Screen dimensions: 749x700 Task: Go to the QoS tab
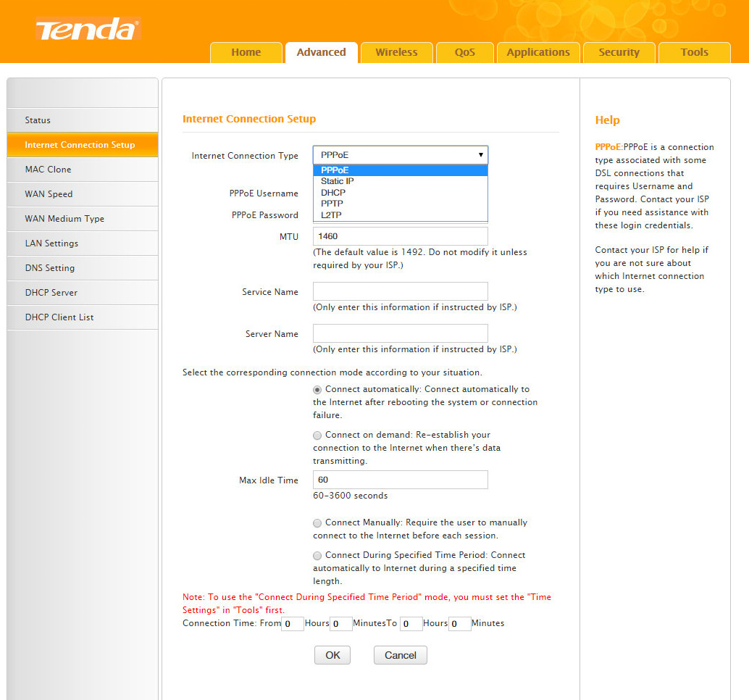coord(465,52)
